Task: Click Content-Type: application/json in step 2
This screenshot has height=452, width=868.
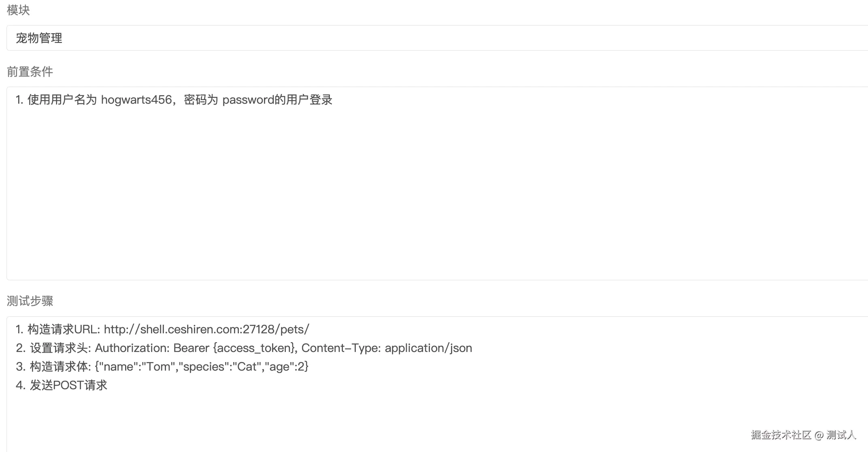Action: [387, 348]
